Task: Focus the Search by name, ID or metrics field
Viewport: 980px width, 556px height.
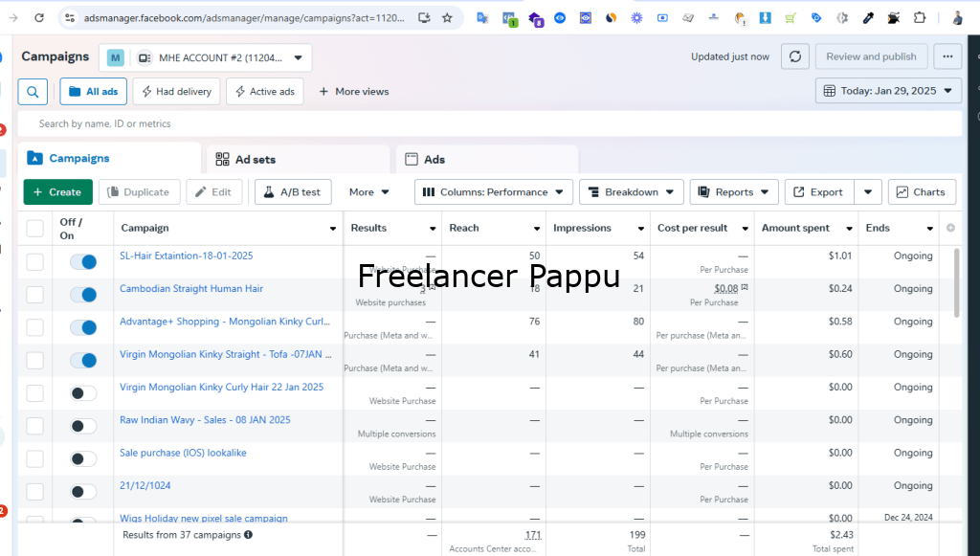Action: tap(489, 123)
